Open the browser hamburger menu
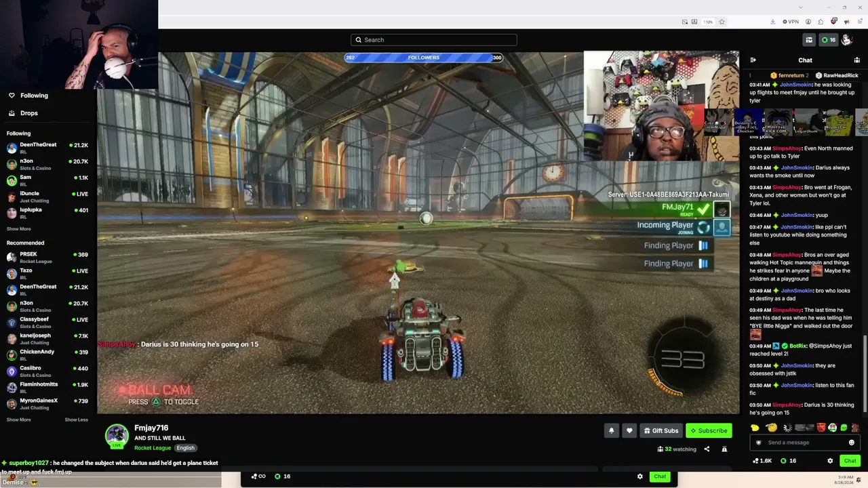 [859, 22]
